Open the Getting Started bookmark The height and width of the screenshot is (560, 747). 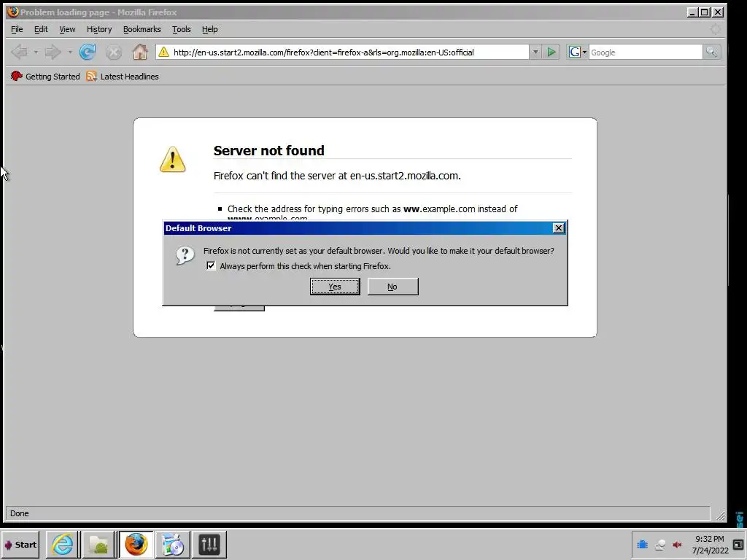[x=45, y=76]
